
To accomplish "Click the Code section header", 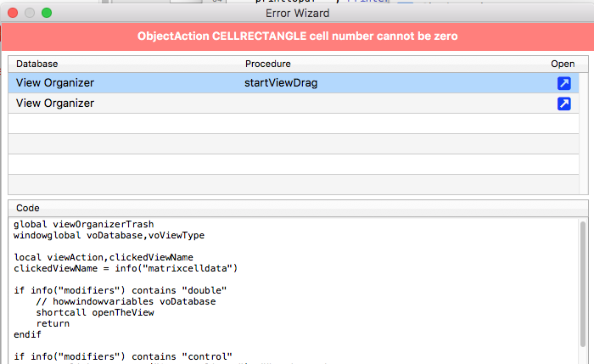I will pyautogui.click(x=28, y=208).
